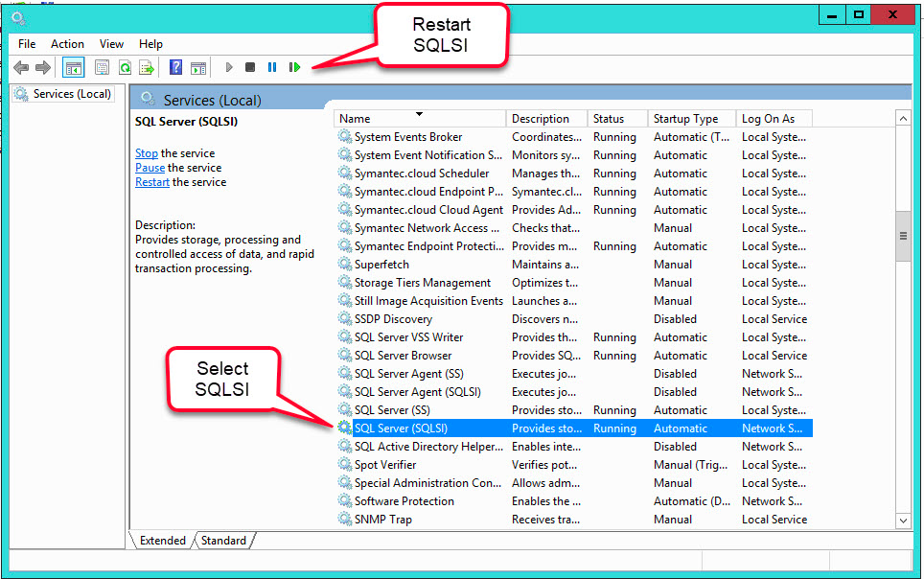Image resolution: width=924 pixels, height=579 pixels.
Task: Select Symantec.cloud Cloud Agent row
Action: click(574, 210)
